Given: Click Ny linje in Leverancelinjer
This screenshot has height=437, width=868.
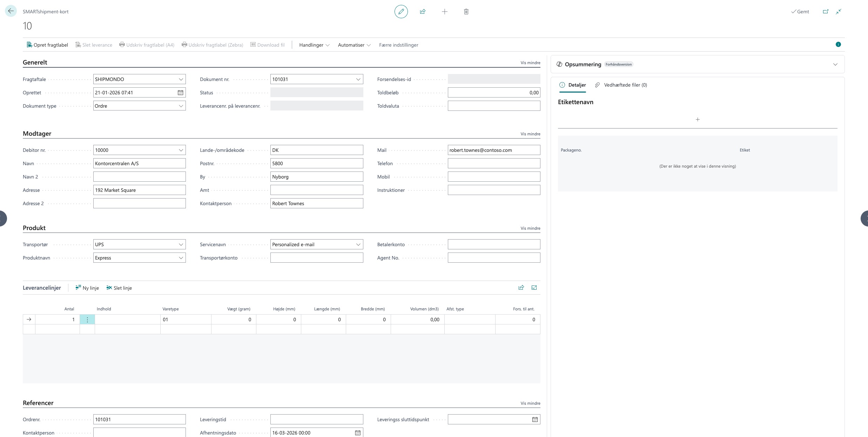Looking at the screenshot, I should (87, 288).
